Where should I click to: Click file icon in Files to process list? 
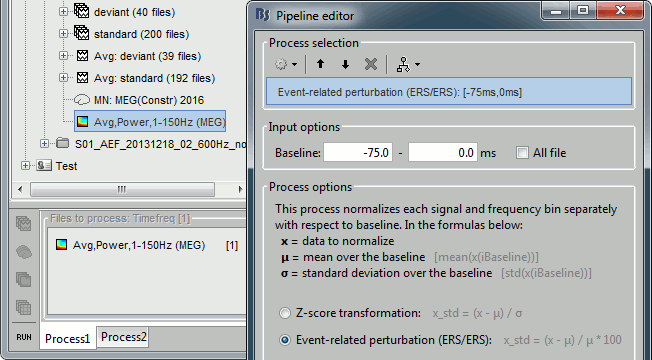coord(61,244)
